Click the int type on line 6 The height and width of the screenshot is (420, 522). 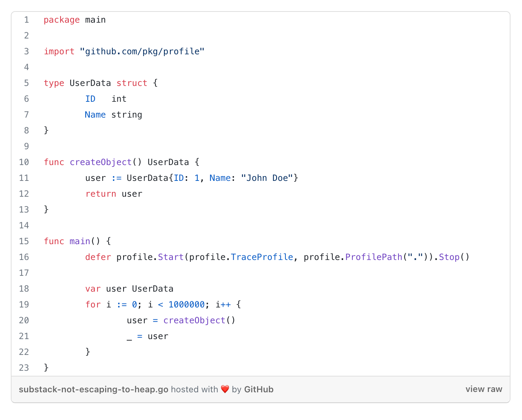click(x=119, y=99)
